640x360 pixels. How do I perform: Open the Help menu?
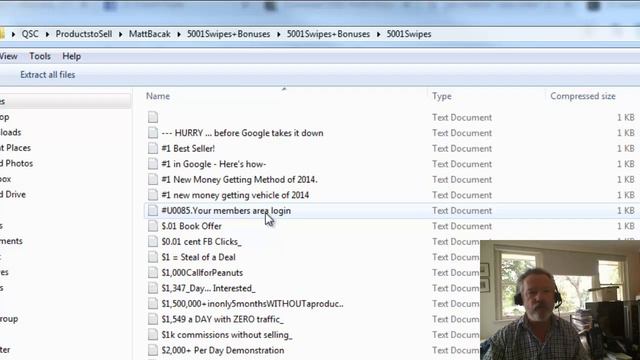coord(71,56)
